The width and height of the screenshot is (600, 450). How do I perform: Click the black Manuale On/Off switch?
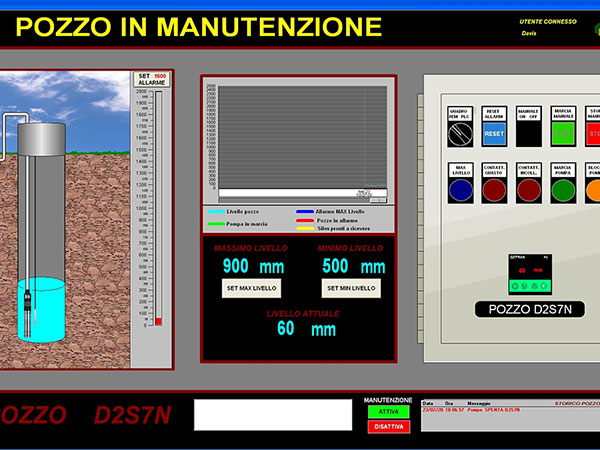pyautogui.click(x=527, y=131)
